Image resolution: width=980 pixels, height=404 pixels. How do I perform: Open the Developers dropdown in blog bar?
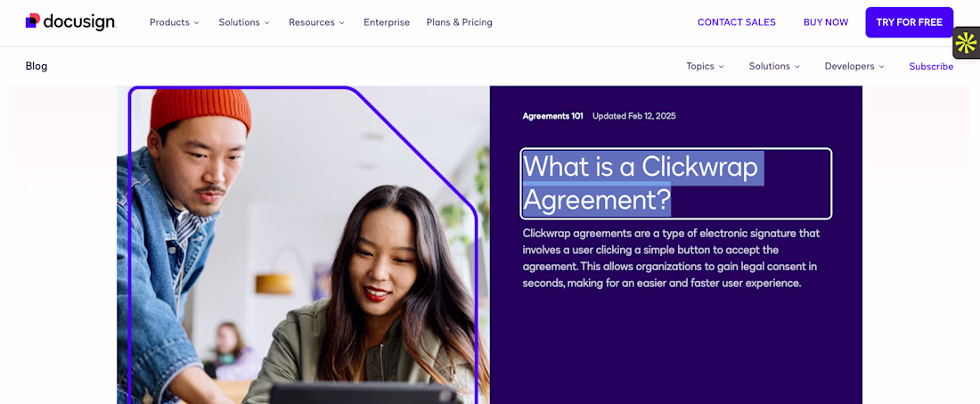[854, 66]
